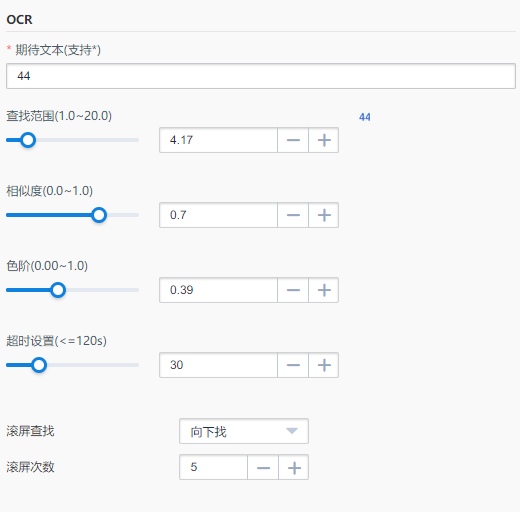Focus the 滚屏次数 number field showing 5
This screenshot has height=512, width=520.
pyautogui.click(x=213, y=467)
